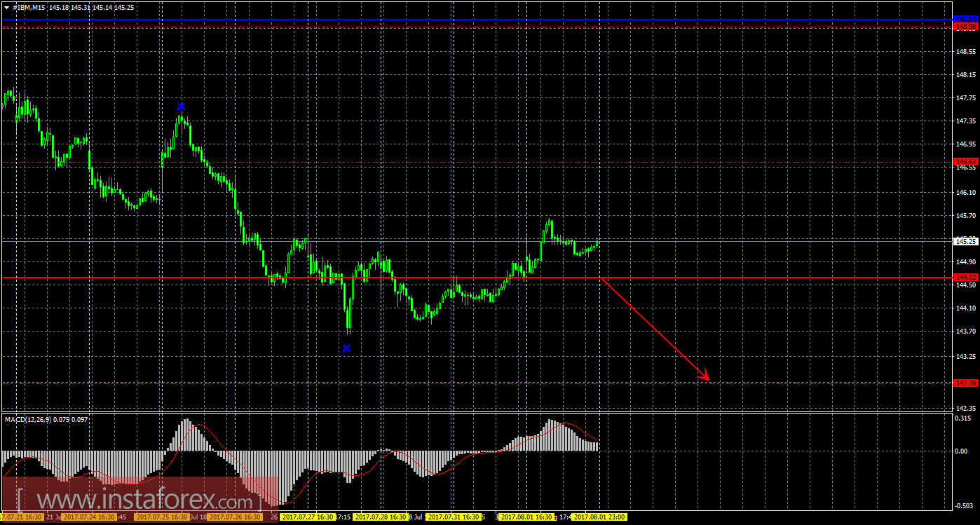Click the 146.95 price scale value
This screenshot has width=980, height=525.
[x=966, y=144]
